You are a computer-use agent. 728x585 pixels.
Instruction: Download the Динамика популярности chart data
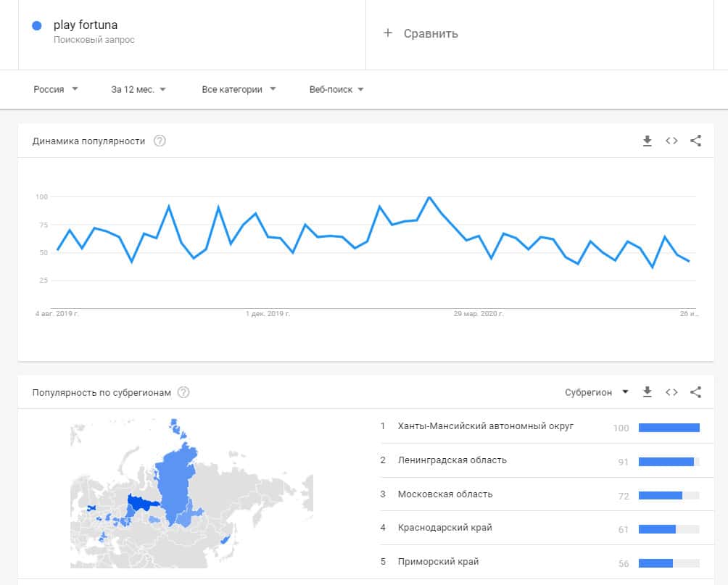point(648,141)
